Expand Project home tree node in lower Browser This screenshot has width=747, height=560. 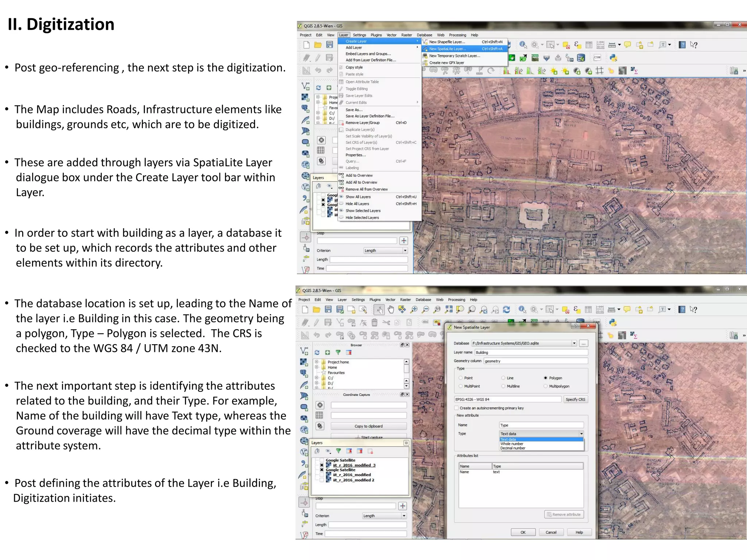click(x=317, y=362)
